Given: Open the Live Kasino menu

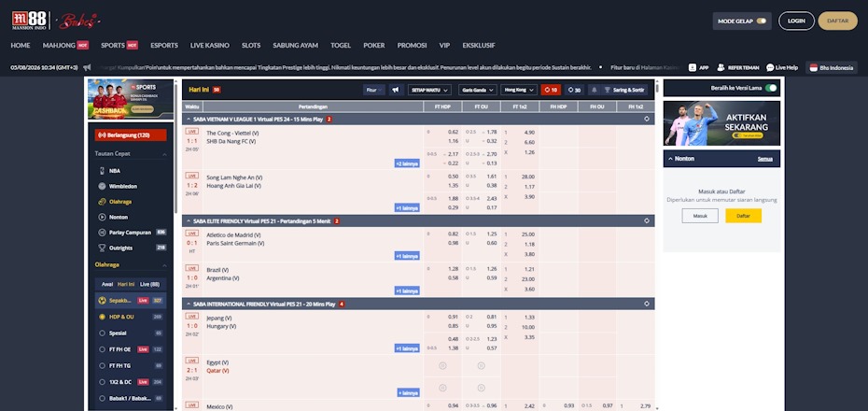Looking at the screenshot, I should point(210,46).
